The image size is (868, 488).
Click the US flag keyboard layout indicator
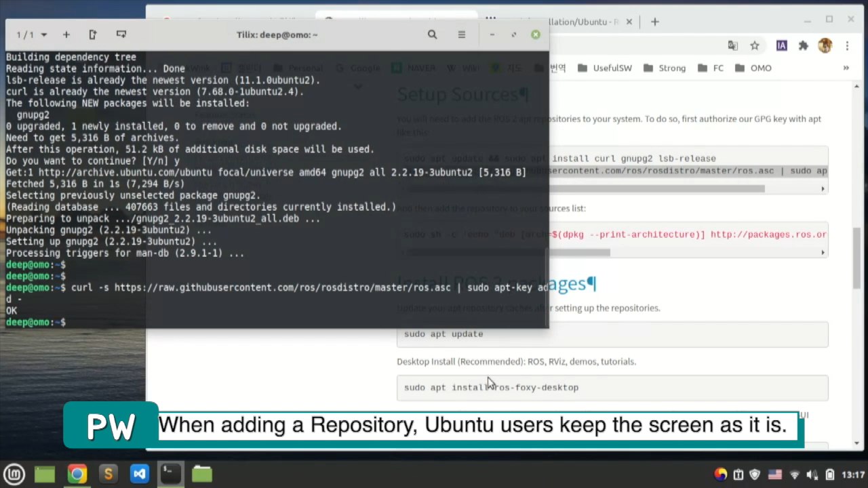774,474
